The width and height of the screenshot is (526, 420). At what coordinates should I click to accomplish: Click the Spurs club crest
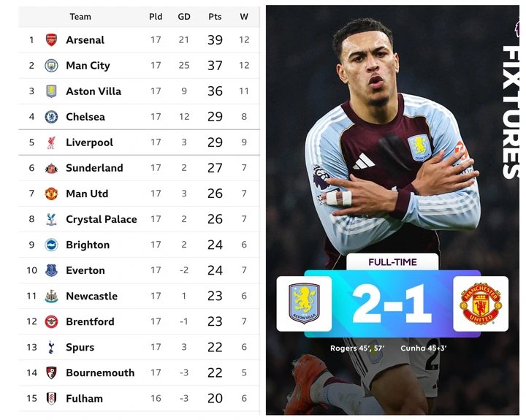tap(51, 347)
